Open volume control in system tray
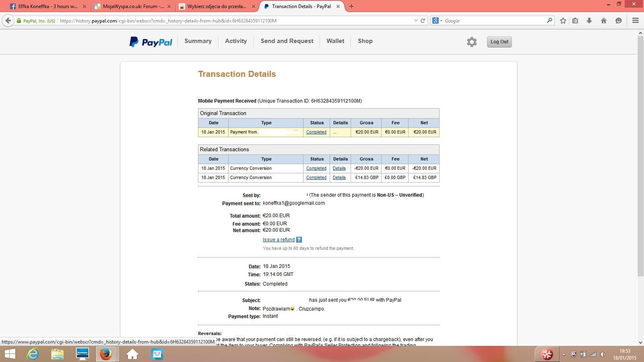644x362 pixels. point(603,354)
